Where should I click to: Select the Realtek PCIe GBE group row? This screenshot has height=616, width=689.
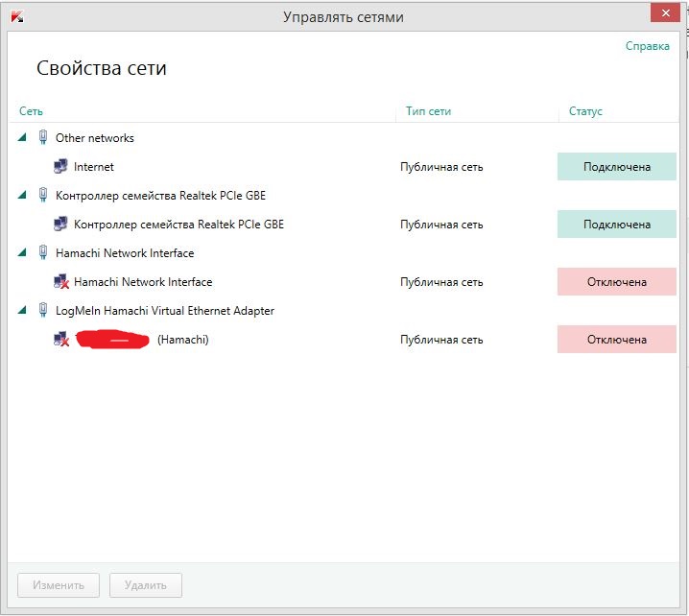pyautogui.click(x=344, y=195)
